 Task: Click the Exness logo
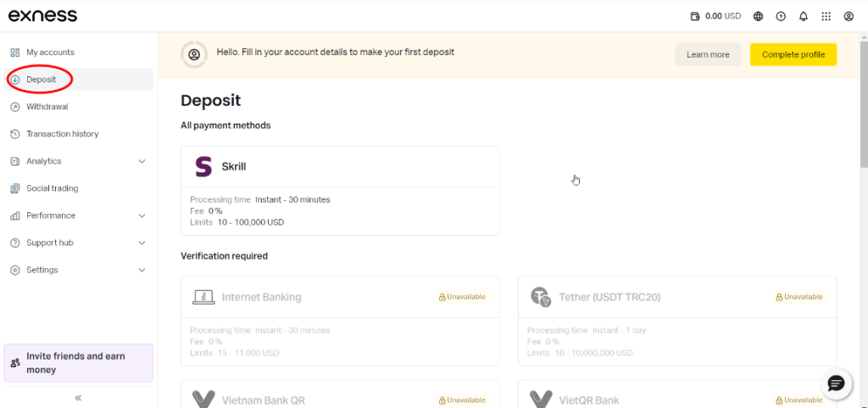pyautogui.click(x=42, y=15)
